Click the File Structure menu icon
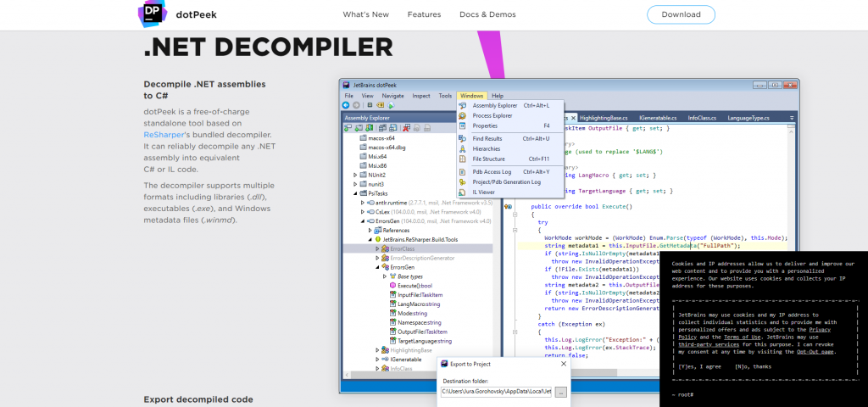 (x=463, y=159)
